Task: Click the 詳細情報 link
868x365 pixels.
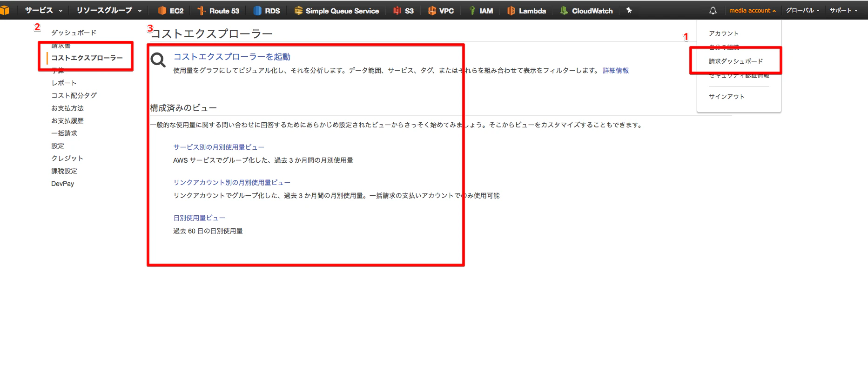Action: click(616, 71)
